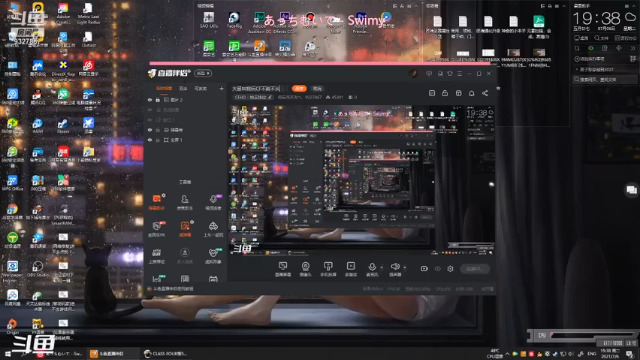Switch the ENG input language in tray
This screenshot has width=640, height=360.
coord(591,354)
